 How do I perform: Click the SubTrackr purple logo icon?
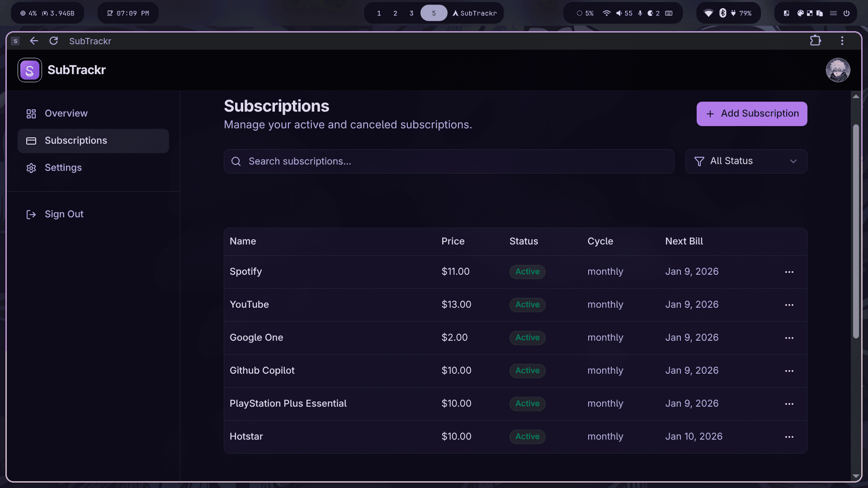[x=30, y=70]
